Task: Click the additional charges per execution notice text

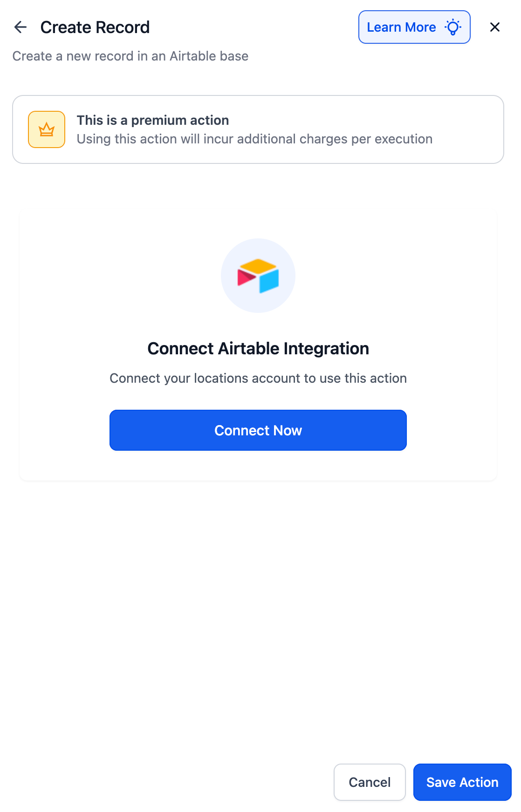Action: (254, 139)
